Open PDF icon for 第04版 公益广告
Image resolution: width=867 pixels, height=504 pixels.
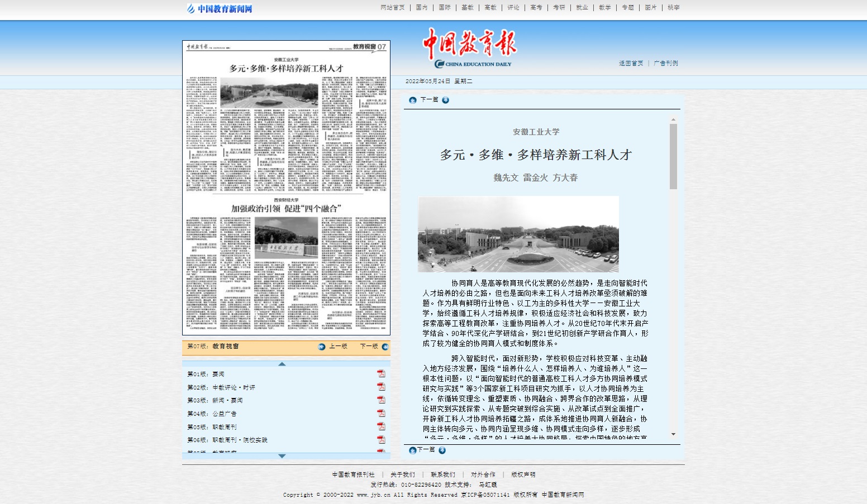click(x=381, y=413)
